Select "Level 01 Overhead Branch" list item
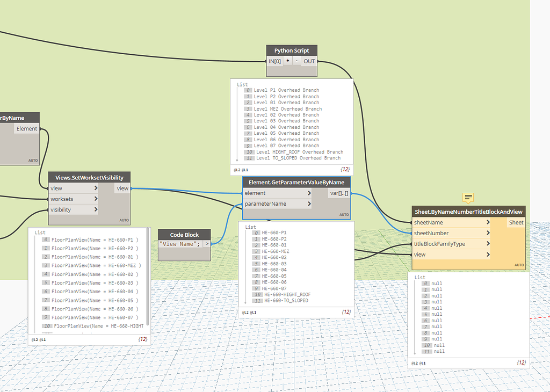 [x=286, y=103]
